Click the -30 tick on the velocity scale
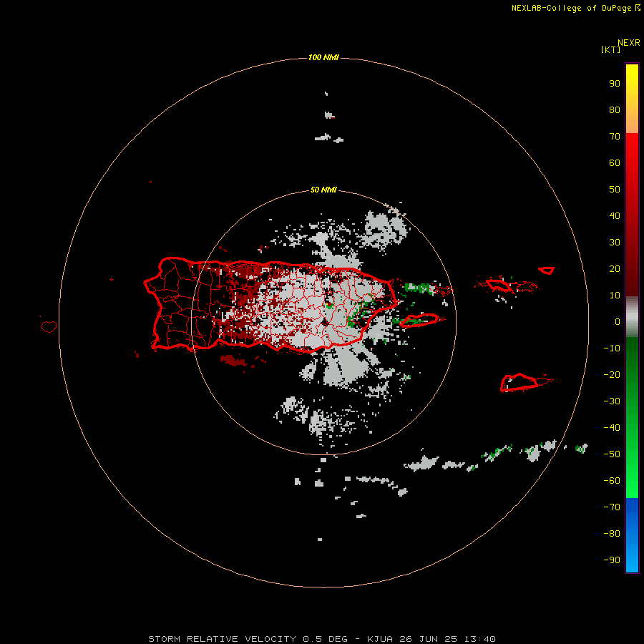The height and width of the screenshot is (644, 644). coord(612,401)
